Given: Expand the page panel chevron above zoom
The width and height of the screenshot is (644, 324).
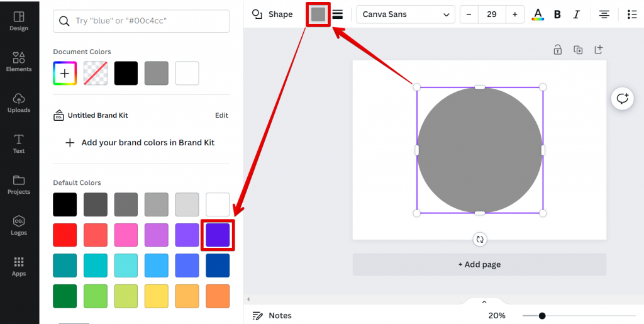Looking at the screenshot, I should [x=484, y=302].
